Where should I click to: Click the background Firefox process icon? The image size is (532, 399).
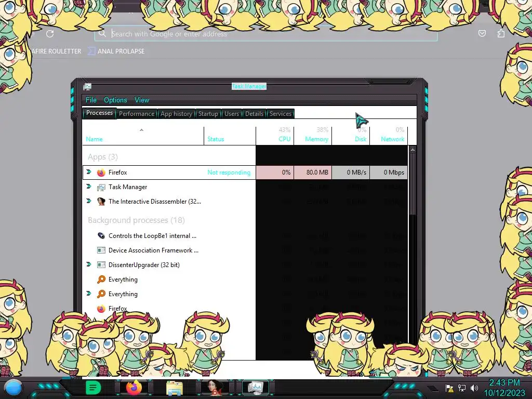coord(101,309)
